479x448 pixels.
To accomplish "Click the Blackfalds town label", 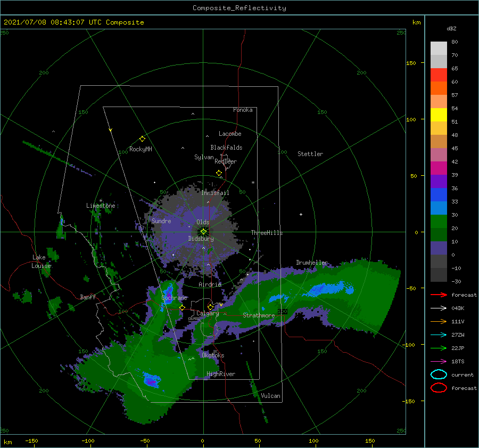I will [226, 148].
